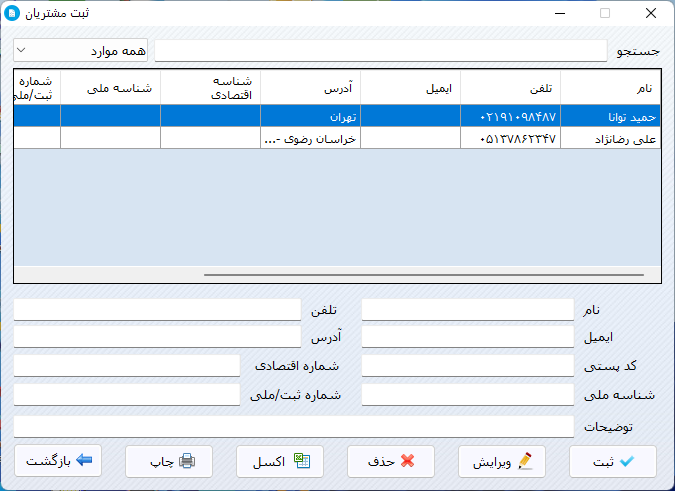The height and width of the screenshot is (491, 675).
Task: Click into the شناسه ملی input field
Action: pyautogui.click(x=468, y=395)
